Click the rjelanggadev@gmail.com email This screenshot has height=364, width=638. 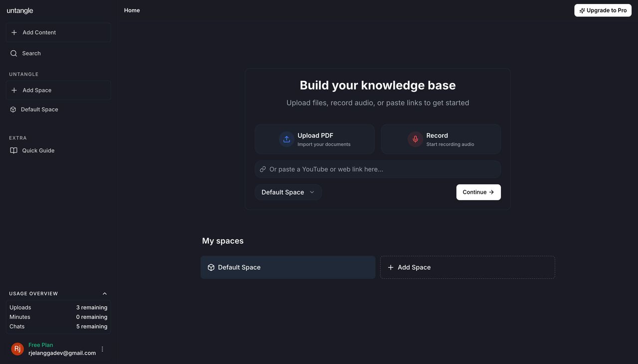(x=62, y=353)
